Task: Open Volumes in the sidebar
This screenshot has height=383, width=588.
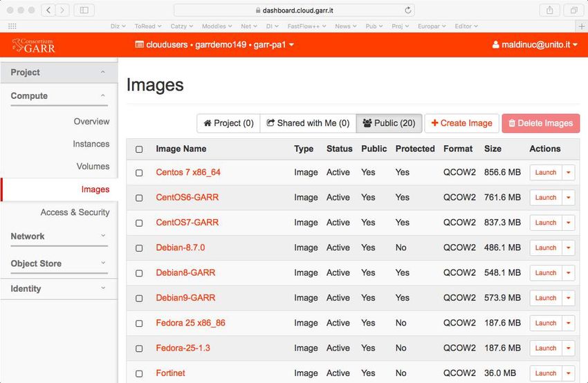Action: 93,167
